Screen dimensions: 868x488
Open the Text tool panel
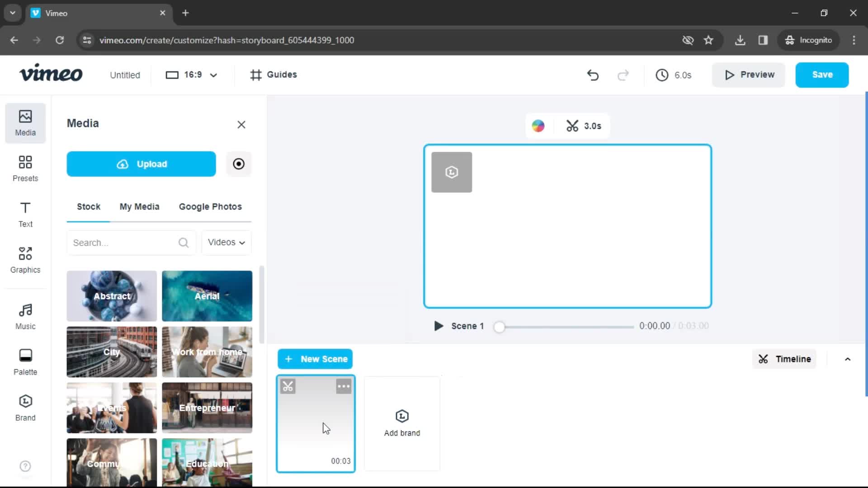coord(25,214)
